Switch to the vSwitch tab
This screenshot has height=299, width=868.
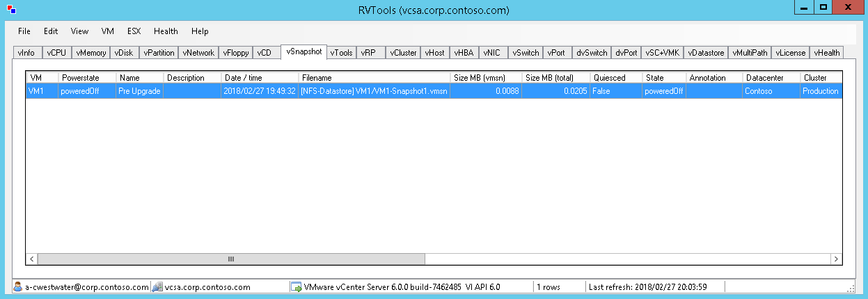click(526, 53)
